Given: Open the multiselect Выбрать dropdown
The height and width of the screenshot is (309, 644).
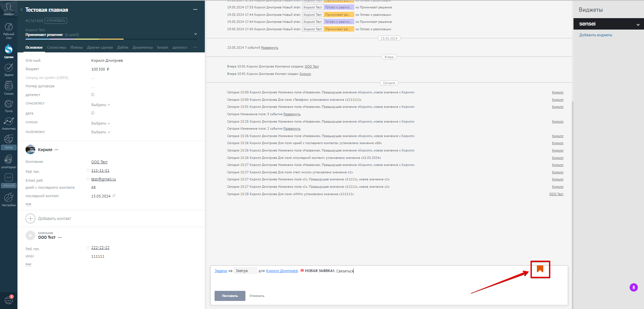Looking at the screenshot, I should (x=101, y=132).
